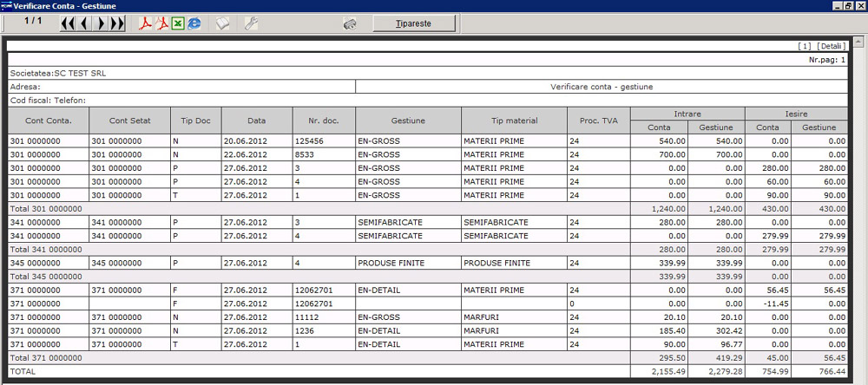This screenshot has width=868, height=385.
Task: Select Tip material column header
Action: click(514, 121)
